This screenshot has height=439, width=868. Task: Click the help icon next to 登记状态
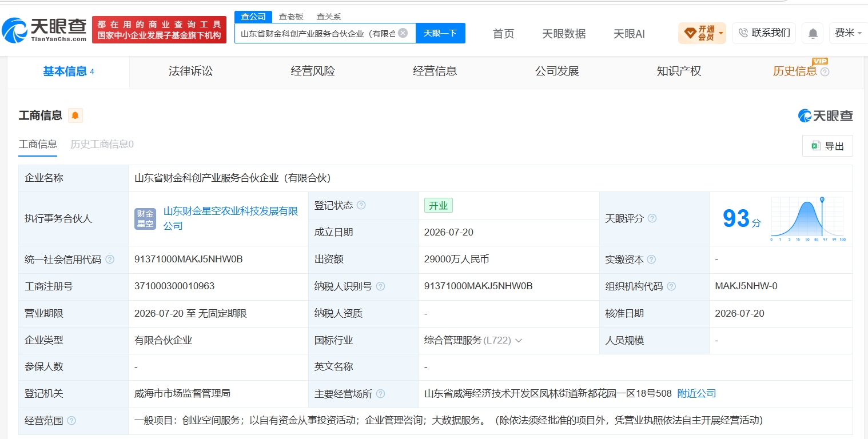[x=361, y=205]
